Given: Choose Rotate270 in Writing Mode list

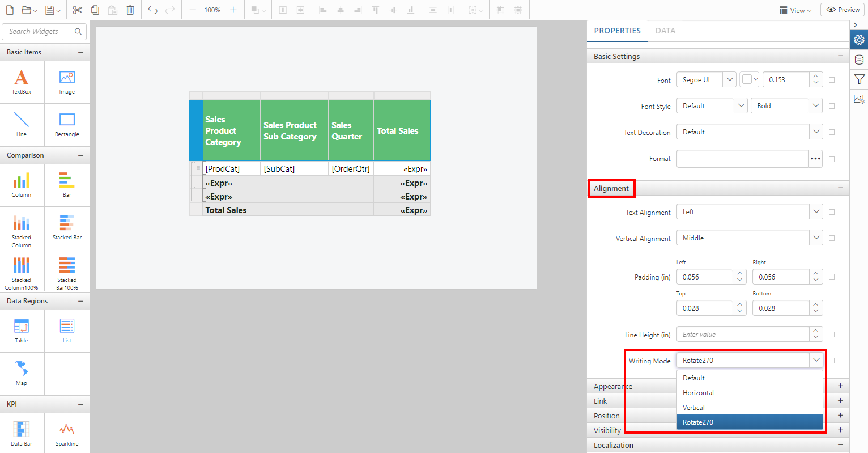Looking at the screenshot, I should coord(750,422).
